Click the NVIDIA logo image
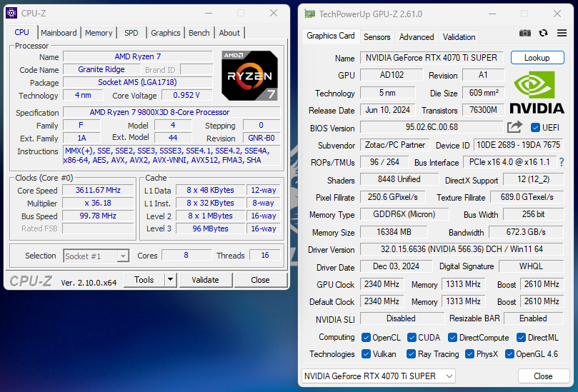The width and height of the screenshot is (578, 392). 537,93
